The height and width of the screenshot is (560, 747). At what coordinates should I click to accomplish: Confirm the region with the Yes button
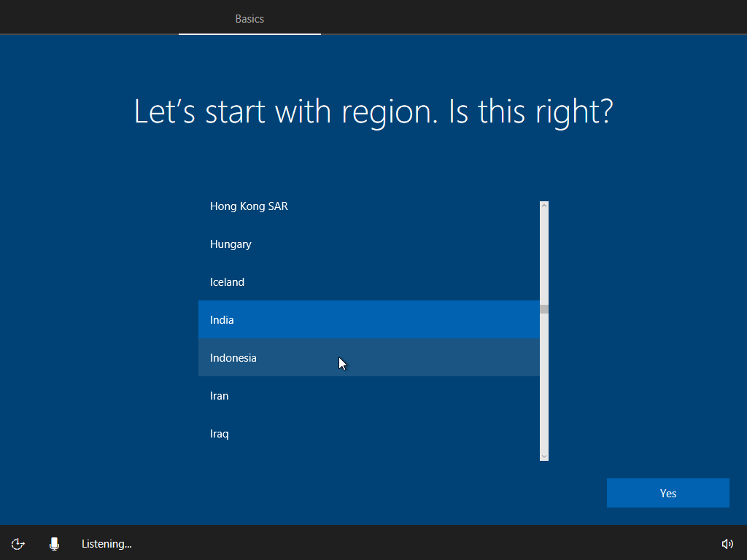click(x=668, y=493)
